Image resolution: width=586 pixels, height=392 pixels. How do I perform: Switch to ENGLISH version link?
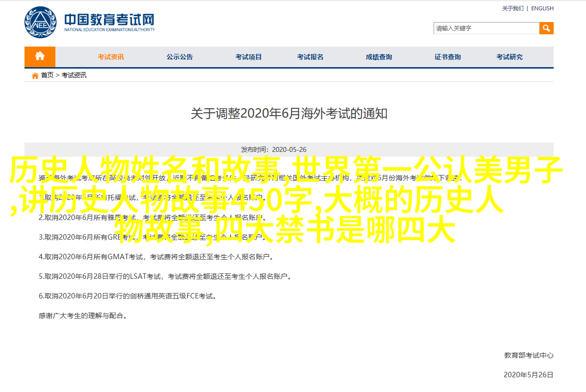pos(542,8)
